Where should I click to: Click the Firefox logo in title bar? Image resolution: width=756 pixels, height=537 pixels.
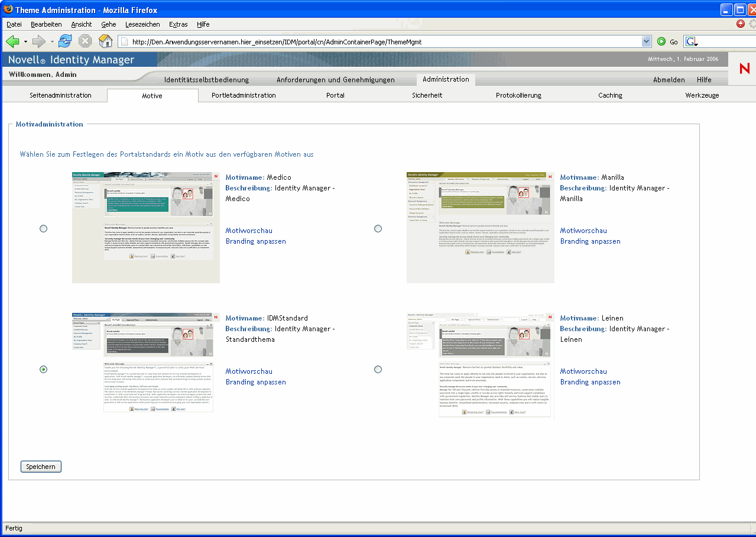pyautogui.click(x=8, y=9)
